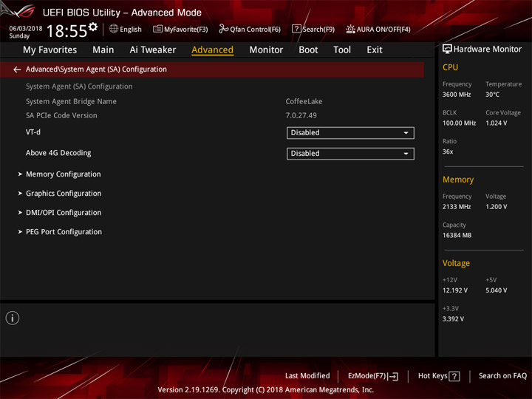Switch to Ai Tweaker tab

click(x=153, y=50)
